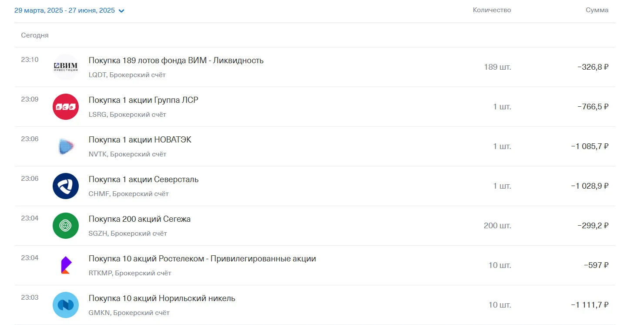
Task: Open the Покупка 1 акции Группа ЛСР entry
Action: (x=315, y=107)
